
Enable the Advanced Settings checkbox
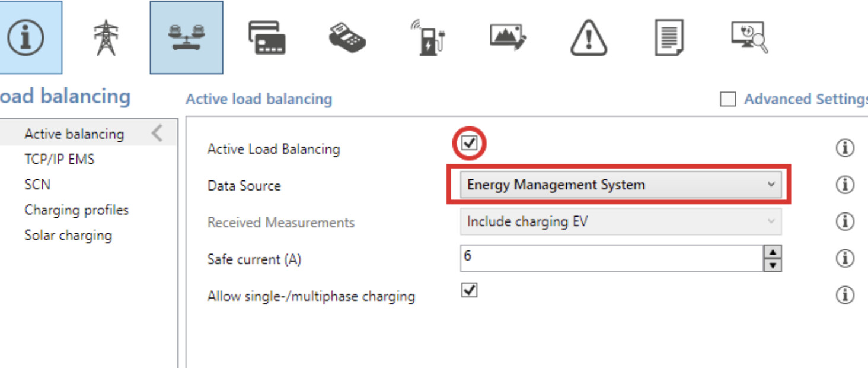click(727, 99)
